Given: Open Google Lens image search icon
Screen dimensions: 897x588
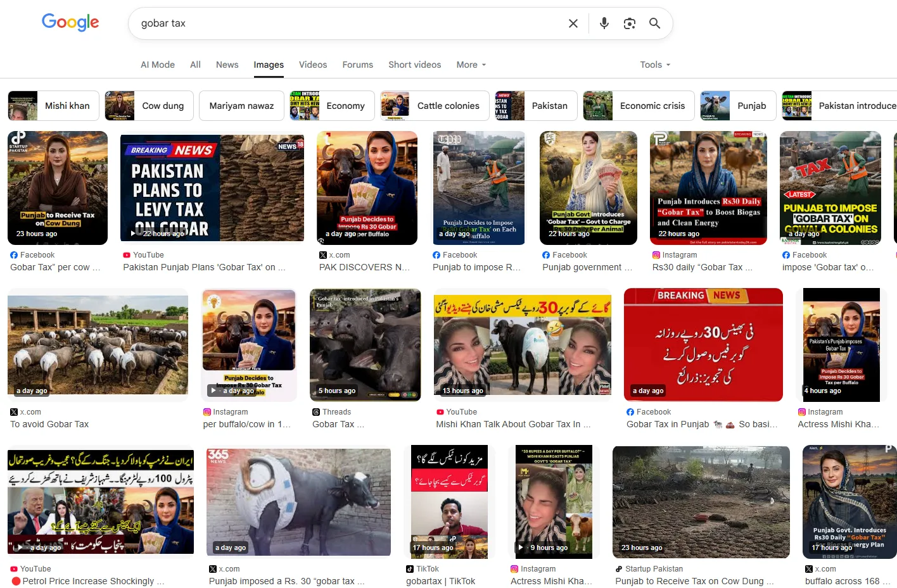Looking at the screenshot, I should click(x=629, y=23).
